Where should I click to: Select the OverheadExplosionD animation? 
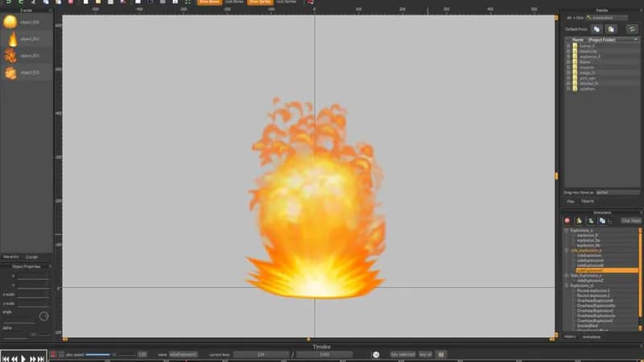[595, 321]
